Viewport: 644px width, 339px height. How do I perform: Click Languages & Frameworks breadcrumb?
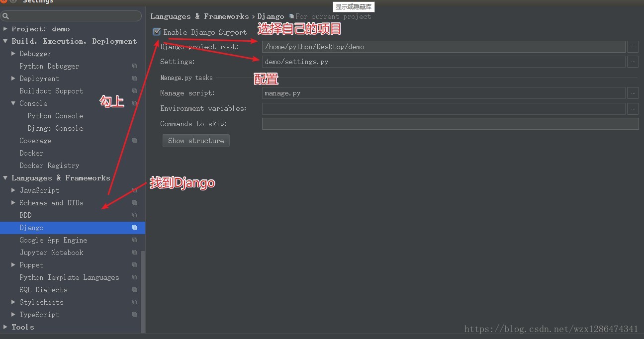click(x=199, y=16)
